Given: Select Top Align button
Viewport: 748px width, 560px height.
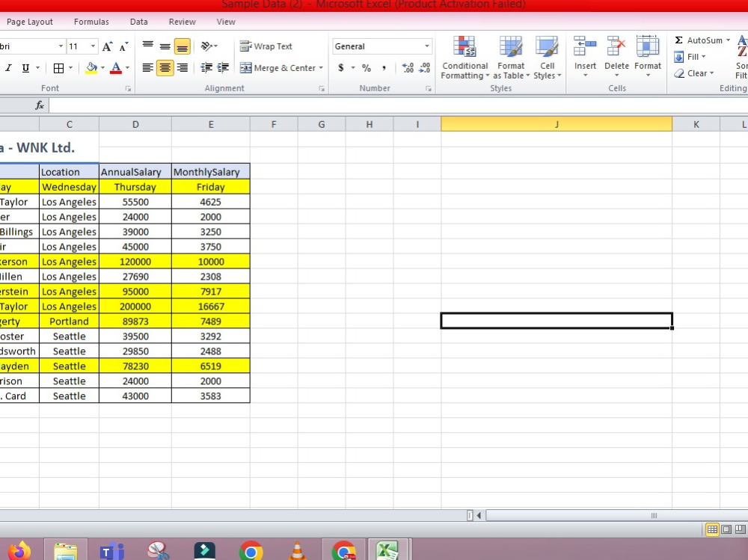Looking at the screenshot, I should point(148,46).
